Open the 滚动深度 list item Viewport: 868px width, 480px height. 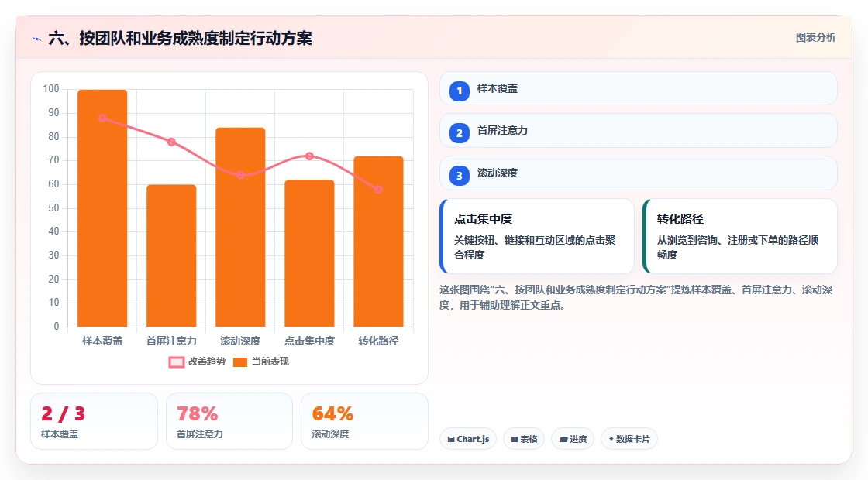click(x=639, y=173)
